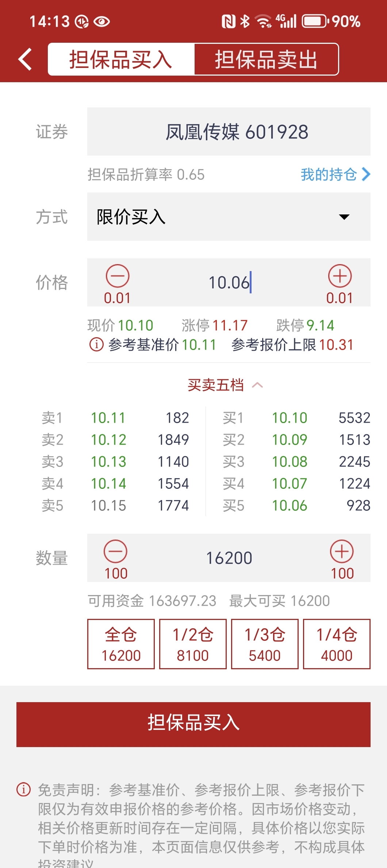Screen dimensions: 387x868
Task: Open the NFC status bar icon
Action: 229,22
